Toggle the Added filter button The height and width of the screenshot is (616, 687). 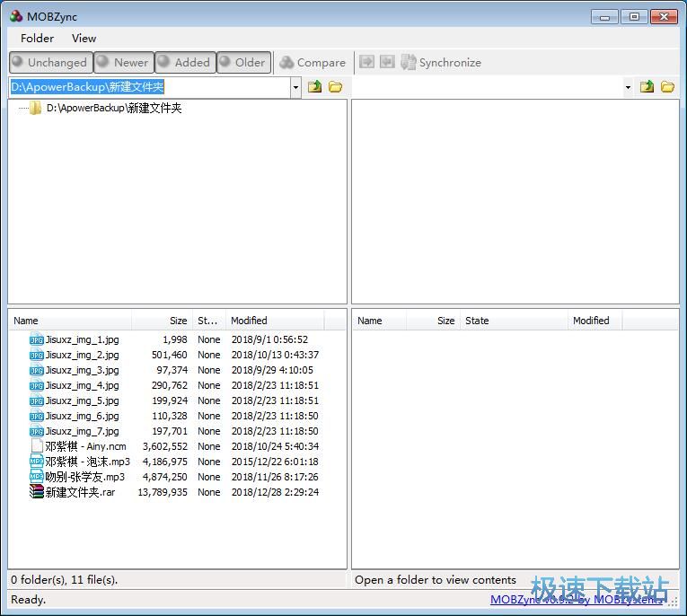[185, 62]
